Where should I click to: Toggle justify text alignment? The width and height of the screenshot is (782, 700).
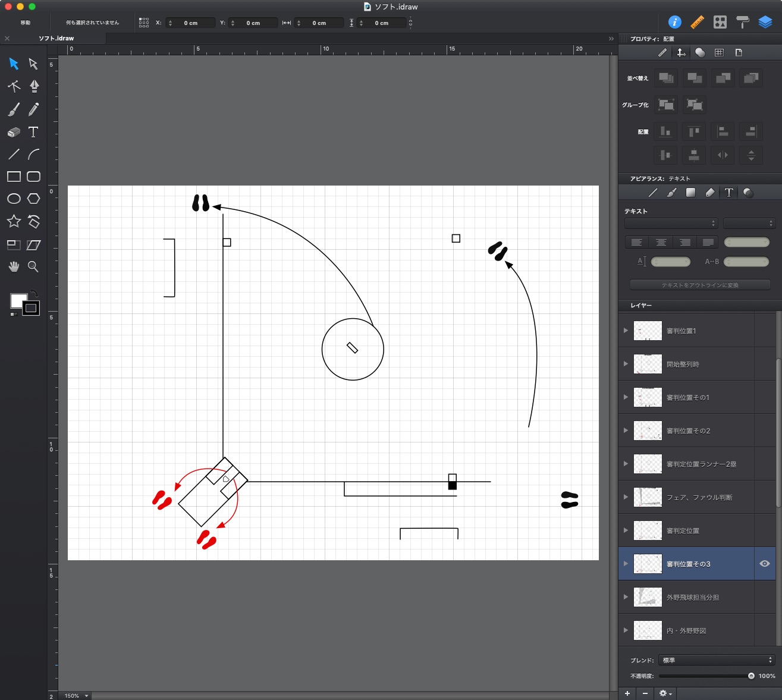708,242
